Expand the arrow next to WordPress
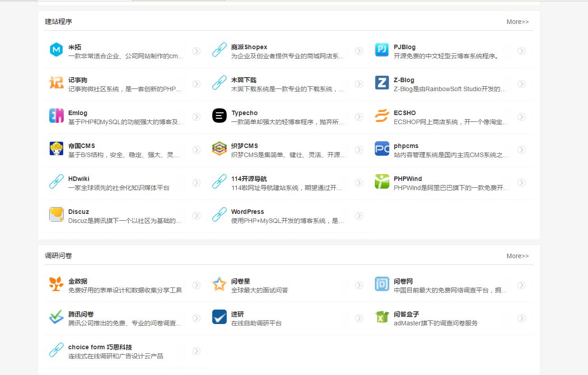The width and height of the screenshot is (588, 375). pyautogui.click(x=359, y=216)
